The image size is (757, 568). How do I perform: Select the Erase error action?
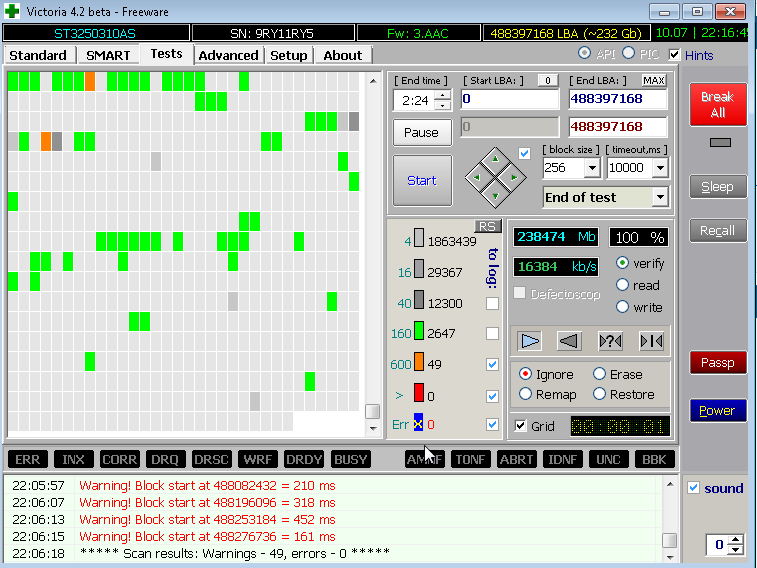coord(599,374)
